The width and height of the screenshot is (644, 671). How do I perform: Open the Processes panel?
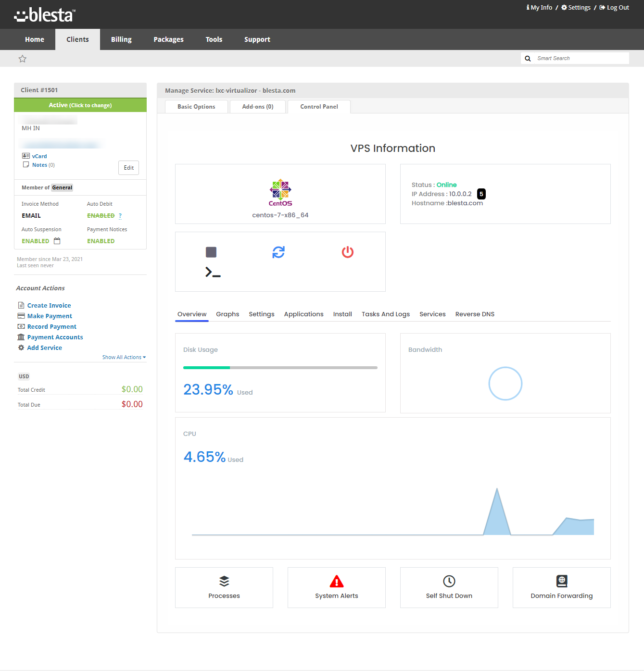(x=224, y=586)
